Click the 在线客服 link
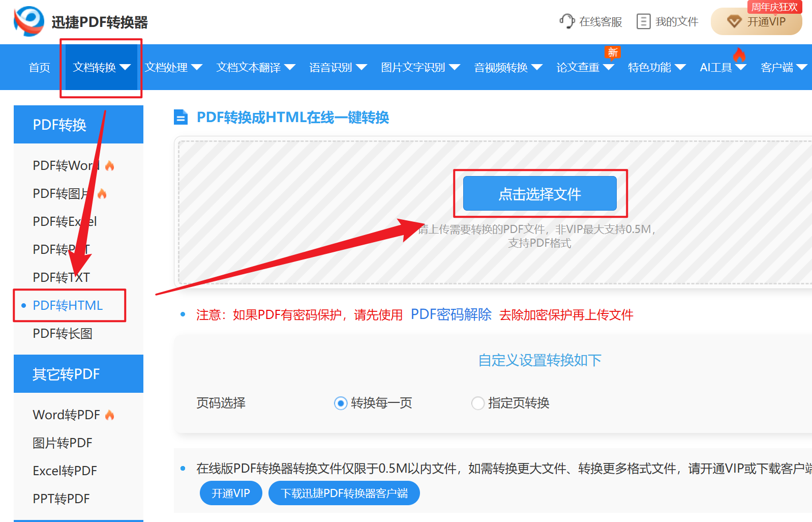This screenshot has height=522, width=812. pyautogui.click(x=600, y=21)
